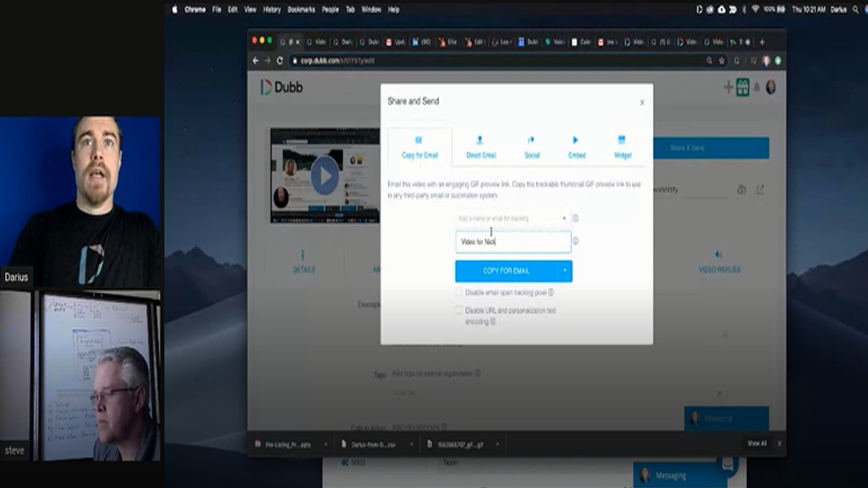This screenshot has height=488, width=868.
Task: Expand options for Pre-Listing pptx download
Action: point(325,444)
